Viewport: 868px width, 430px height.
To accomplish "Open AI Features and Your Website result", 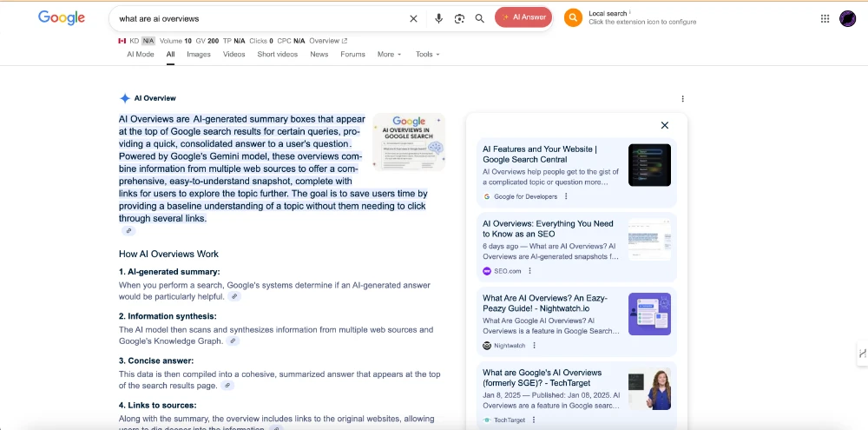I will [540, 154].
